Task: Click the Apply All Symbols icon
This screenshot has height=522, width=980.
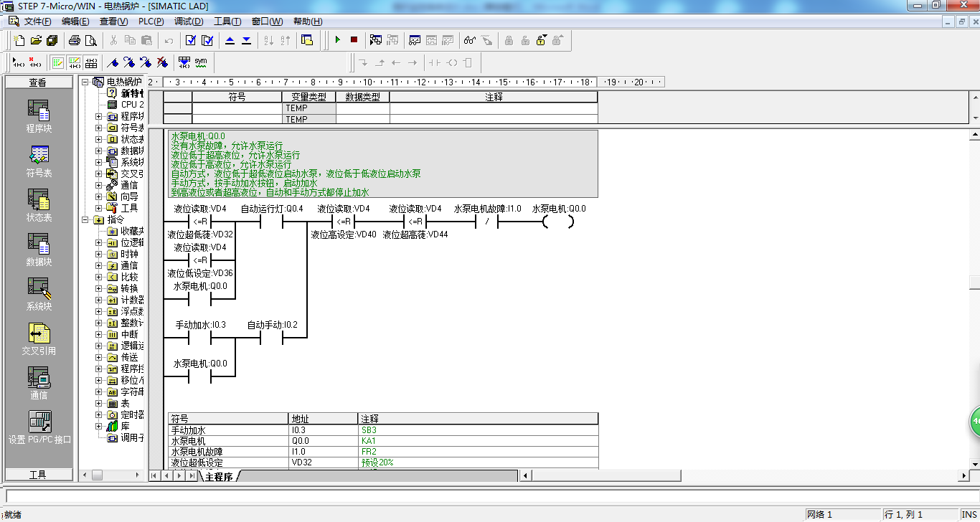Action: click(184, 62)
